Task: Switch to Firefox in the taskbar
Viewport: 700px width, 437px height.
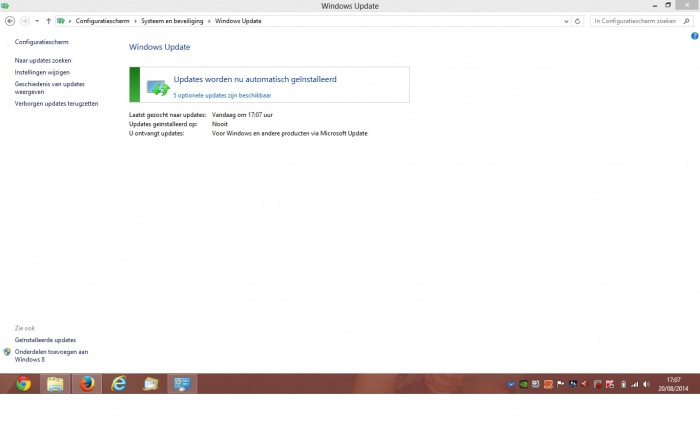Action: pyautogui.click(x=87, y=384)
